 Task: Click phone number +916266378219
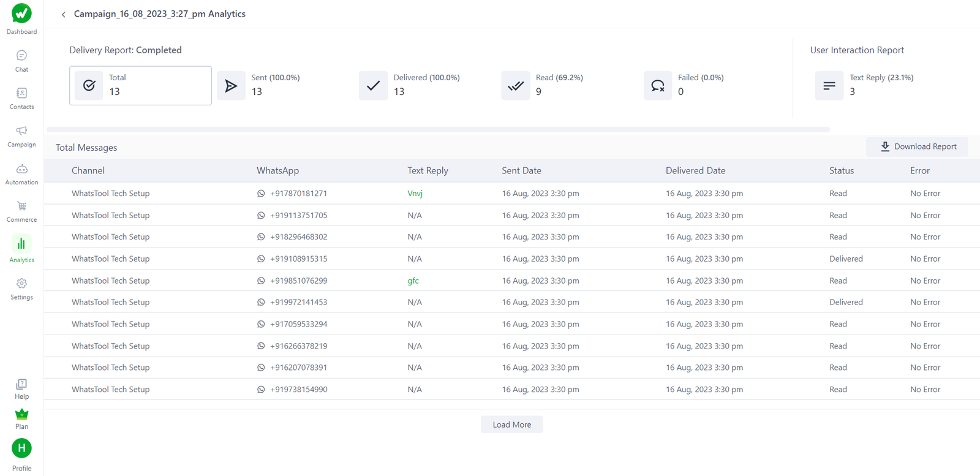pos(298,346)
